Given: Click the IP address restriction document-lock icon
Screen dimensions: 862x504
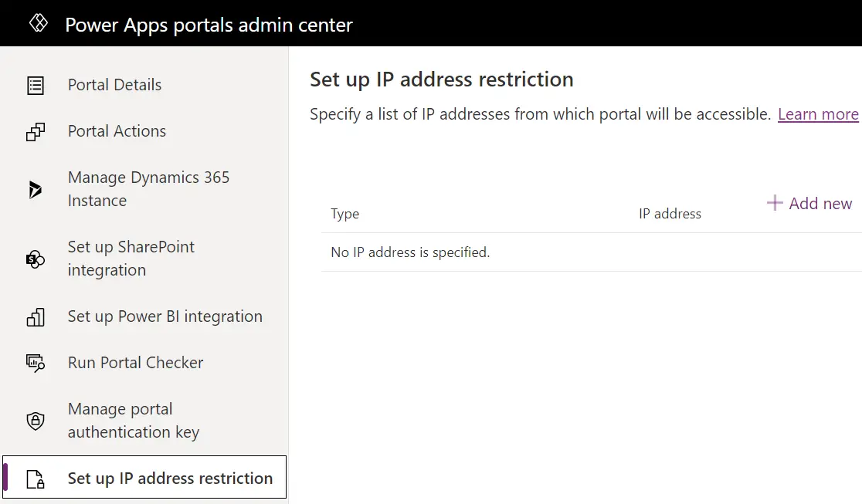Looking at the screenshot, I should point(36,479).
